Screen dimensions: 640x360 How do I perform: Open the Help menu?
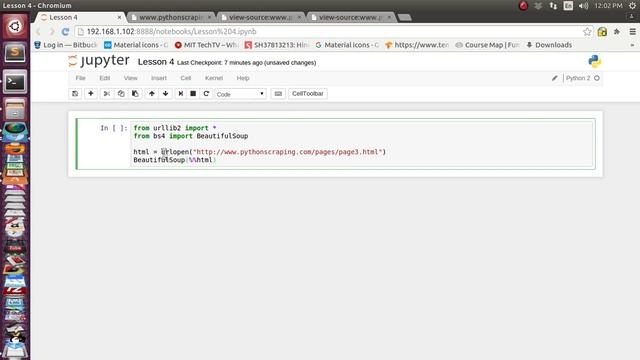(x=243, y=78)
